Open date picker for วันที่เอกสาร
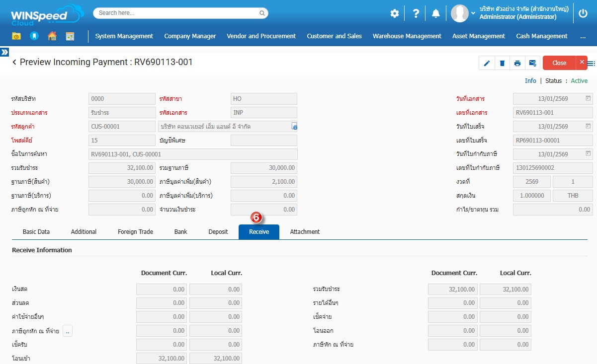Screen dimensions: 597x364 (588, 98)
